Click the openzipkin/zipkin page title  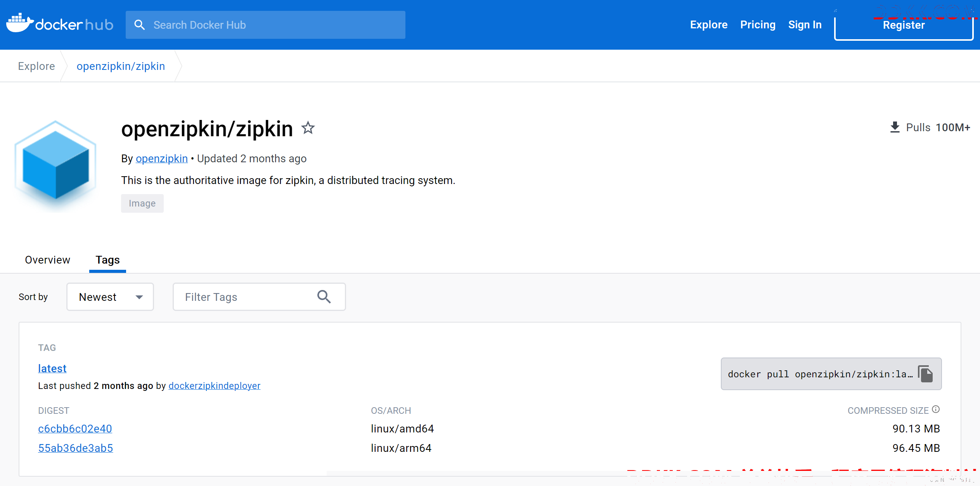[x=207, y=128]
